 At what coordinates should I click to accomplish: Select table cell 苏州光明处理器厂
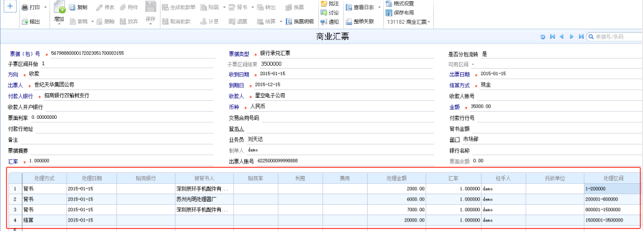point(204,199)
